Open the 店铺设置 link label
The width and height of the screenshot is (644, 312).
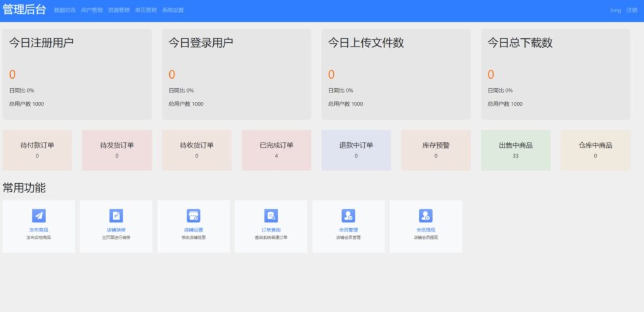194,230
